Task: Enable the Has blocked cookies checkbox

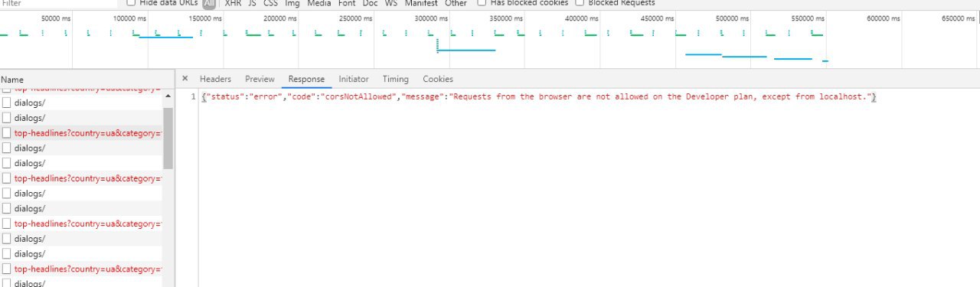Action: point(481,3)
